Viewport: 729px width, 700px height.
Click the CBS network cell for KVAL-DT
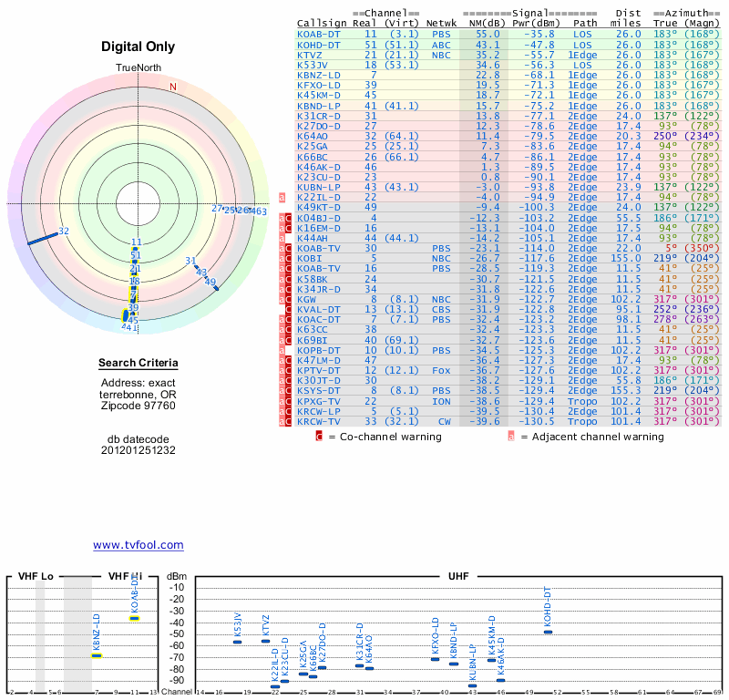pyautogui.click(x=441, y=310)
